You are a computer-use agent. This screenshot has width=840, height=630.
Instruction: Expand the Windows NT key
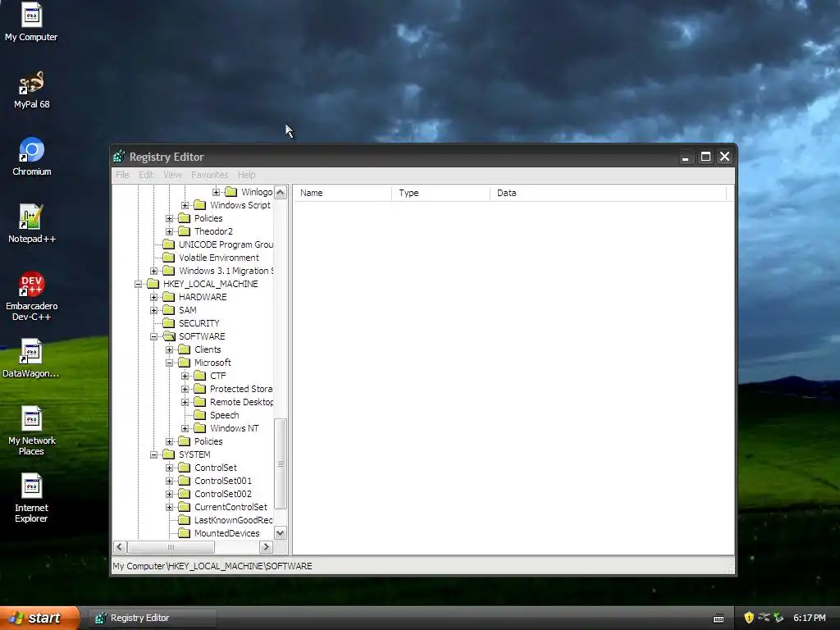pos(185,428)
